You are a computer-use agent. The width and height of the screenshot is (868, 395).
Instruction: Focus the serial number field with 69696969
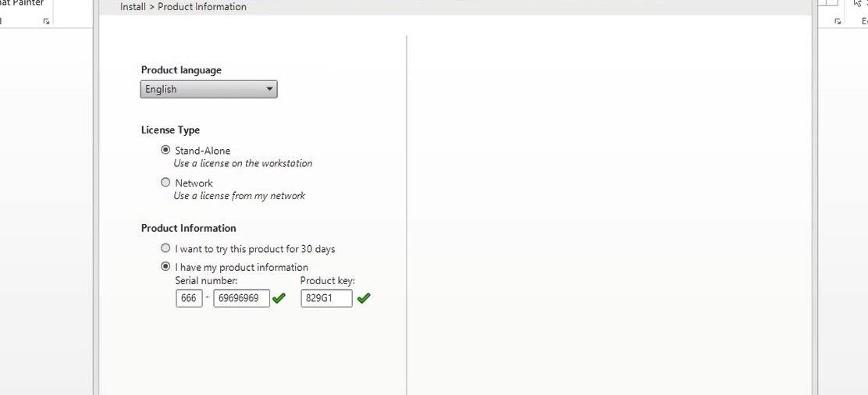[x=241, y=298]
